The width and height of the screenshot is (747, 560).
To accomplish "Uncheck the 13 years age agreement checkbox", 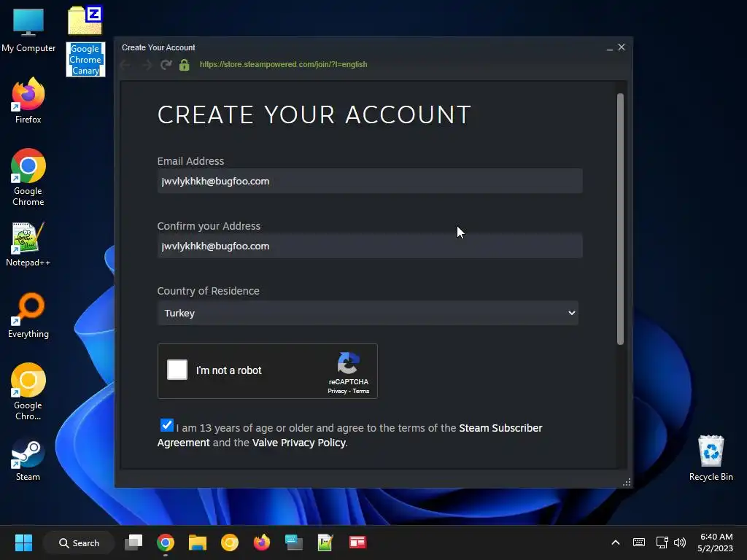I will point(167,425).
